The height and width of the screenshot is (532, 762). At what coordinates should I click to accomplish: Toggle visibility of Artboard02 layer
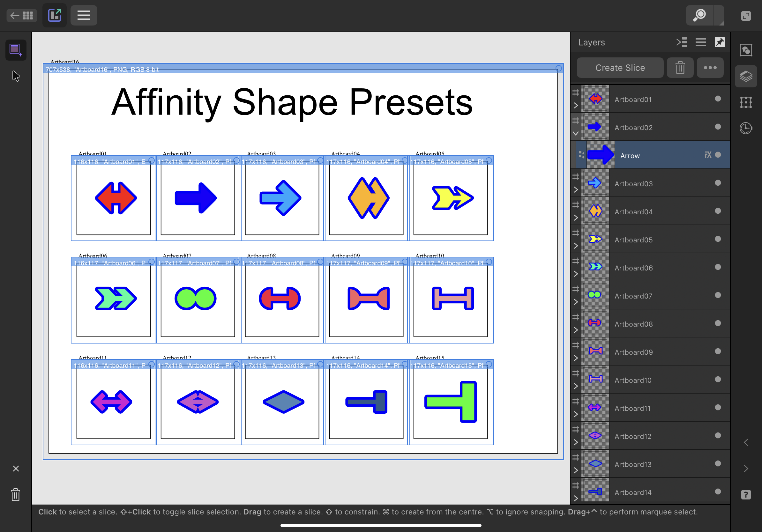tap(718, 127)
